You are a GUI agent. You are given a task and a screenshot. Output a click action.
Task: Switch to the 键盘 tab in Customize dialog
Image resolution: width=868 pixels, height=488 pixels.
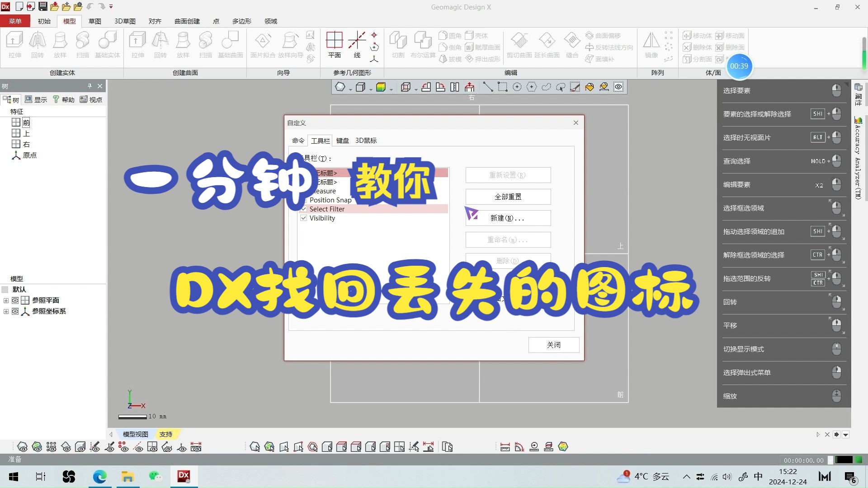[x=343, y=140]
